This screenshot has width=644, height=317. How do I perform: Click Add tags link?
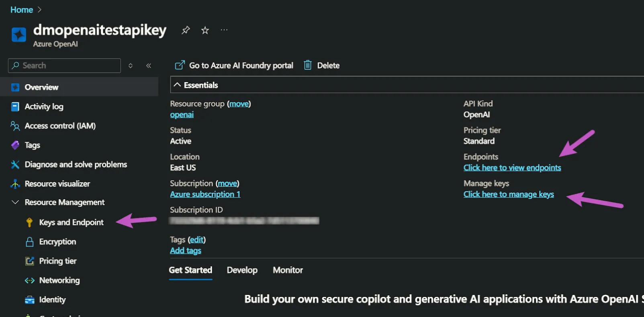(186, 251)
